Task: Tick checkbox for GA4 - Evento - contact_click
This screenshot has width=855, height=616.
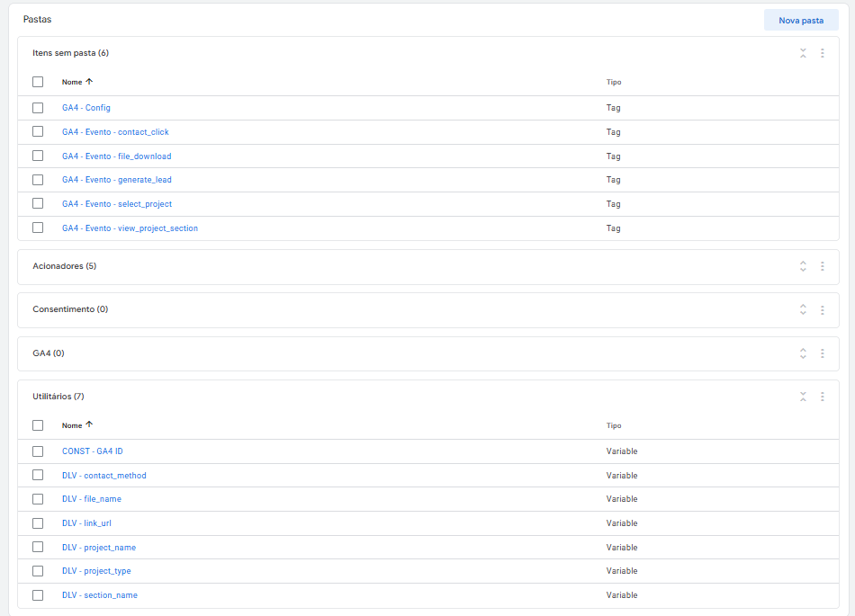Action: 38,132
